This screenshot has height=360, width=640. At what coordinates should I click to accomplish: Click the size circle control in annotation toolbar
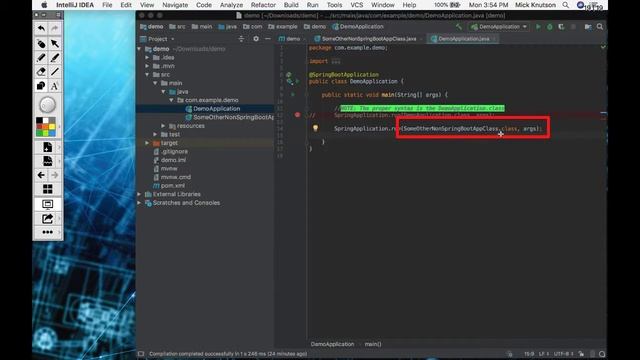click(x=47, y=105)
